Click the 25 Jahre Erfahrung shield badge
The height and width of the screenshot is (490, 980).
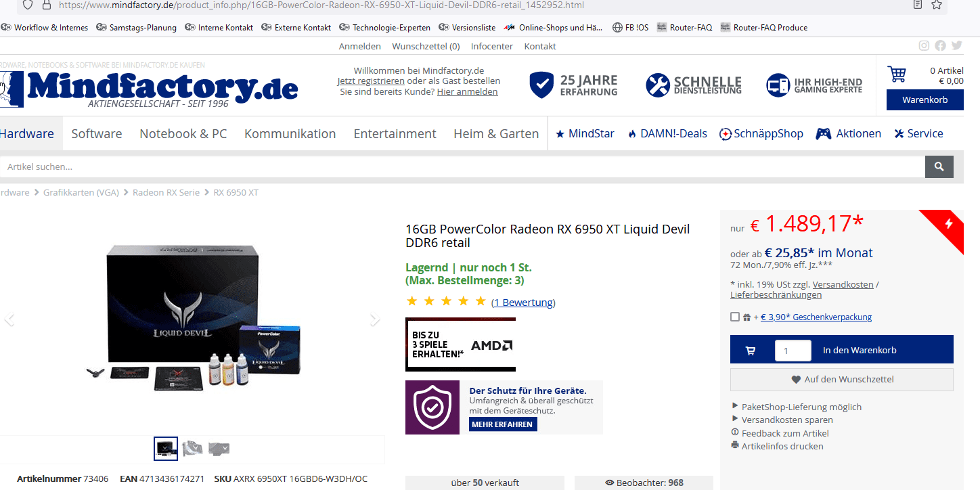(x=573, y=85)
